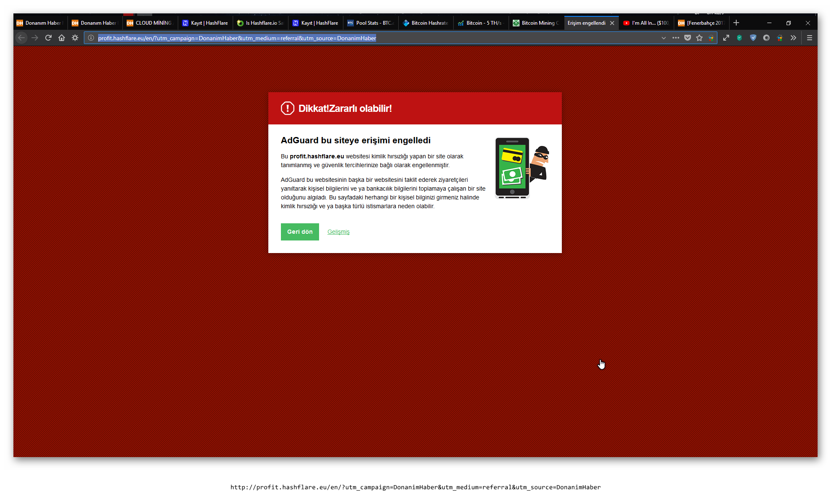Switch to CLOUD MİNİNG tab
The image size is (831, 504).
pyautogui.click(x=150, y=23)
